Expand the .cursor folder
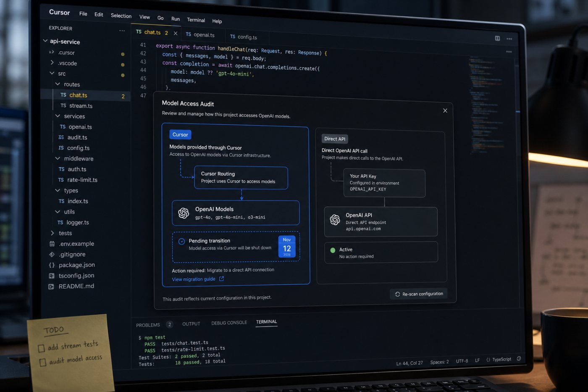Viewport: 588px width, 392px height. tap(52, 52)
